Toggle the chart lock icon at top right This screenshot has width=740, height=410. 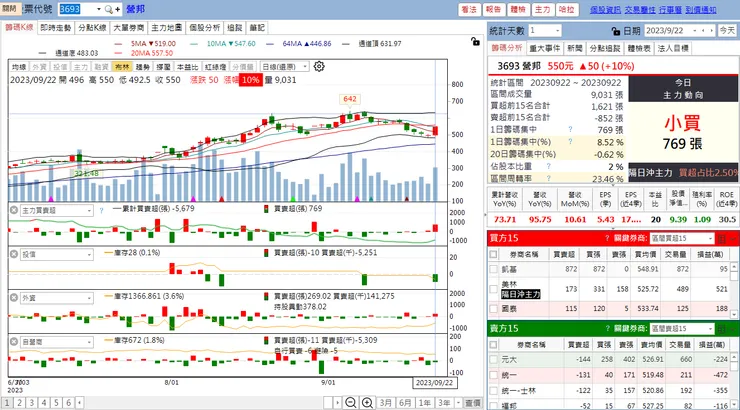pyautogui.click(x=475, y=42)
